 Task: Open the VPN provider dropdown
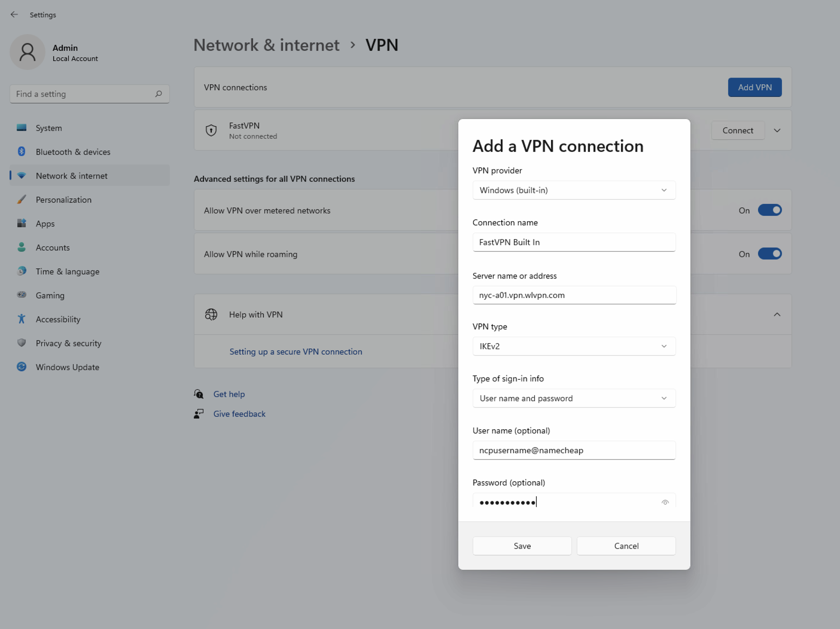[574, 190]
